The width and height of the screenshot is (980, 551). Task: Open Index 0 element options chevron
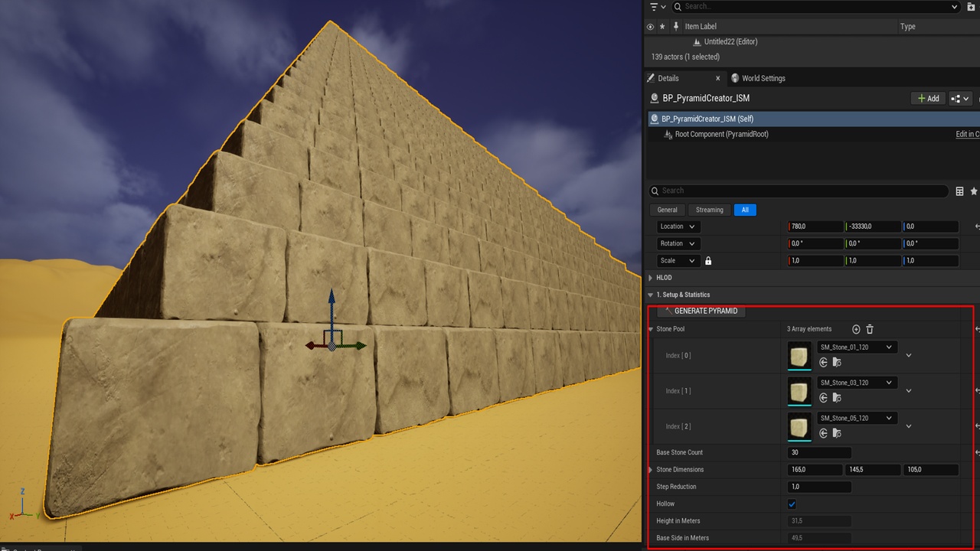pos(909,356)
